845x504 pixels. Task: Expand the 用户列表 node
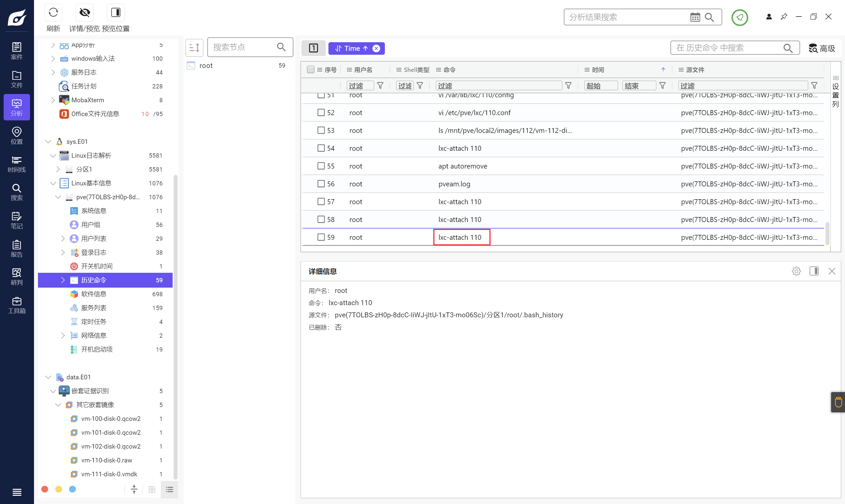[x=62, y=238]
